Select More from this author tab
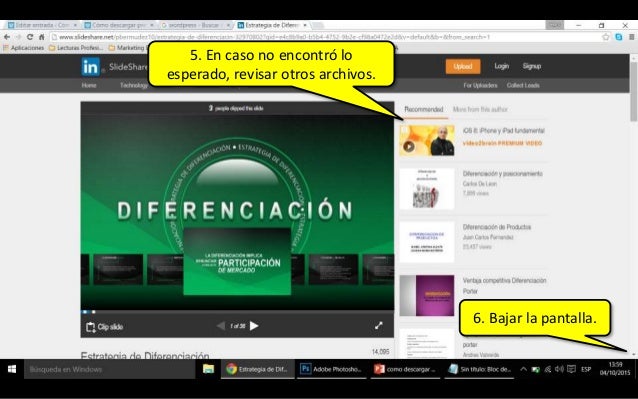 tap(480, 109)
